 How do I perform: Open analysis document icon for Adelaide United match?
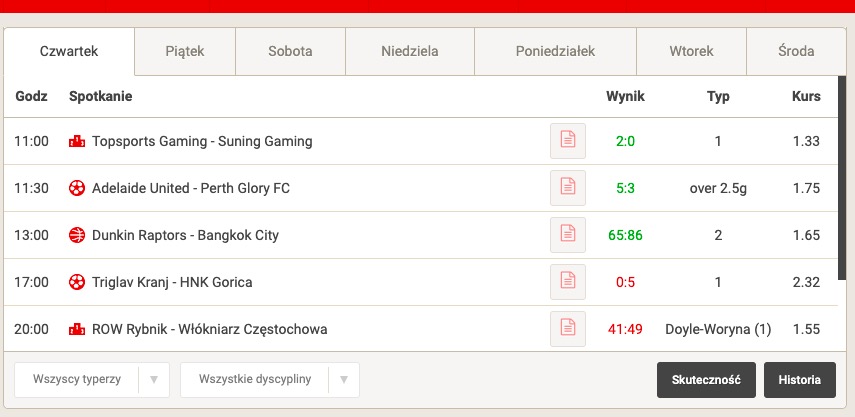pyautogui.click(x=568, y=188)
